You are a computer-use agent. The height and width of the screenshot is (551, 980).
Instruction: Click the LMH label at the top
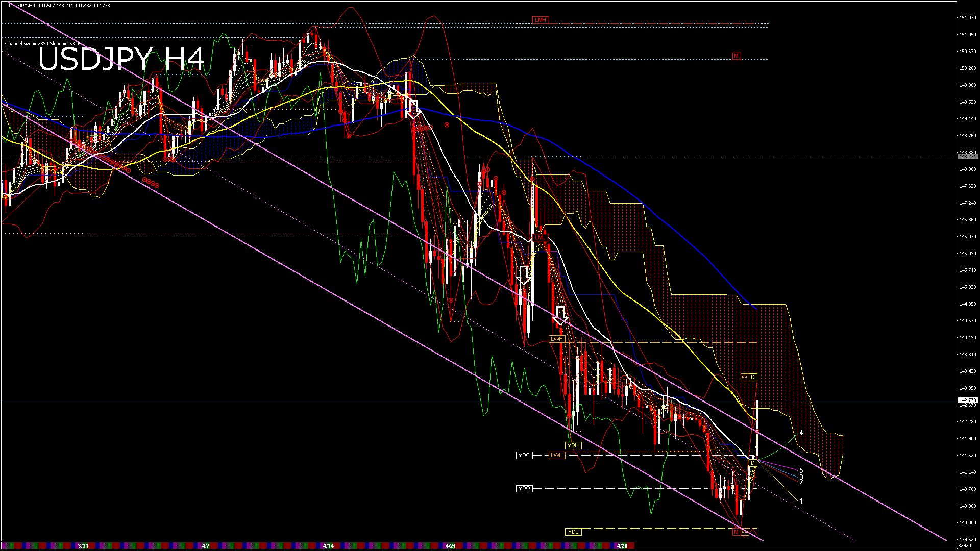pyautogui.click(x=540, y=20)
